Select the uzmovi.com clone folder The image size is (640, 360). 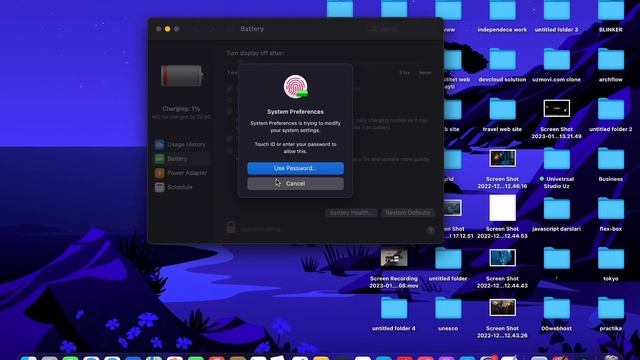tap(557, 59)
